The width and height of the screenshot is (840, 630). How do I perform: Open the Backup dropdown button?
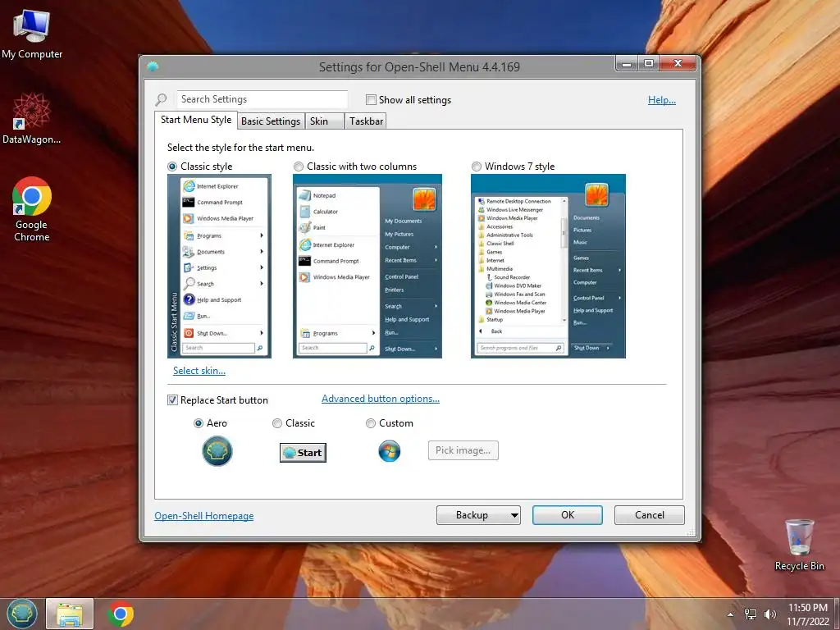click(x=478, y=515)
